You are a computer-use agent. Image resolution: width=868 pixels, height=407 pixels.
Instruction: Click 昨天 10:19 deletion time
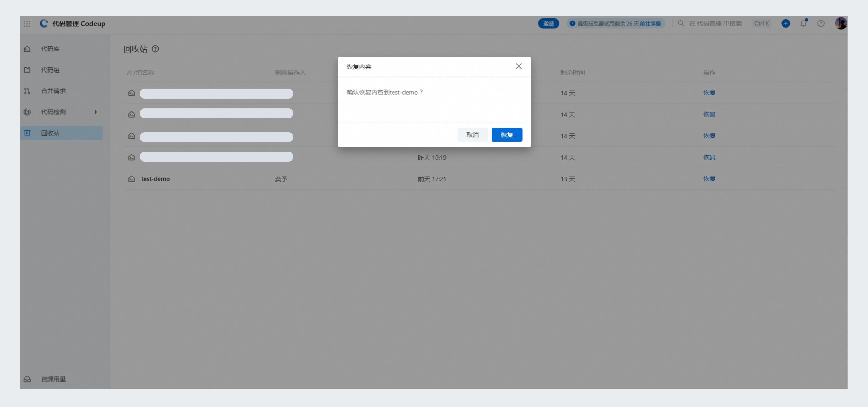pyautogui.click(x=432, y=158)
